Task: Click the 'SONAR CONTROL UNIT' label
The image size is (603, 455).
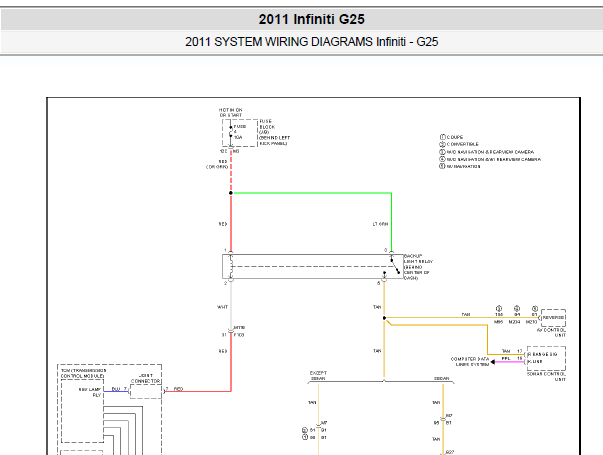Action: [x=546, y=376]
